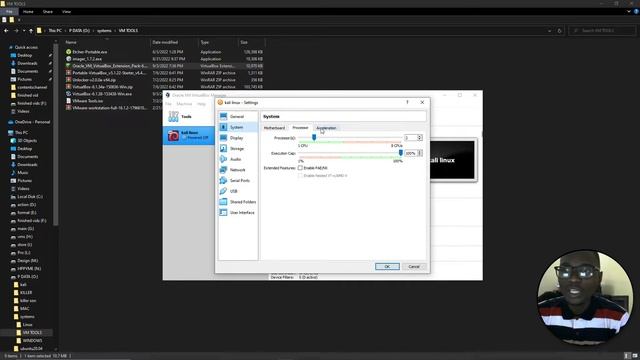Viewport: 640px width, 360px height.
Task: Select the systems folder in the tree
Action: [x=27, y=316]
